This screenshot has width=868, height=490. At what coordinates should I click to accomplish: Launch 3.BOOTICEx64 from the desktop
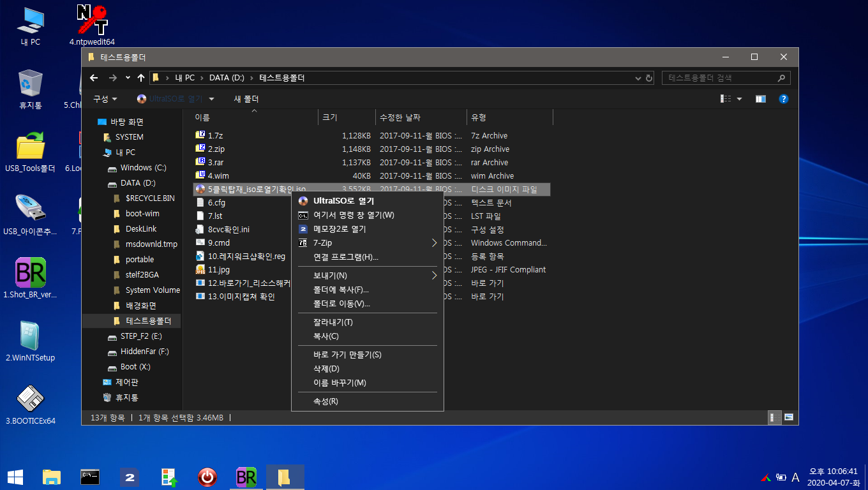(30, 405)
